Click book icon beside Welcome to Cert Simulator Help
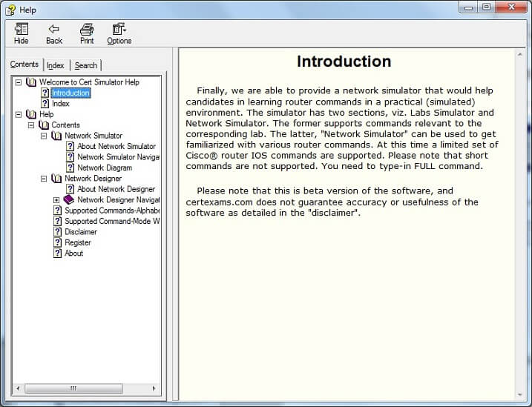Screen dimensions: 532x407 [31, 82]
